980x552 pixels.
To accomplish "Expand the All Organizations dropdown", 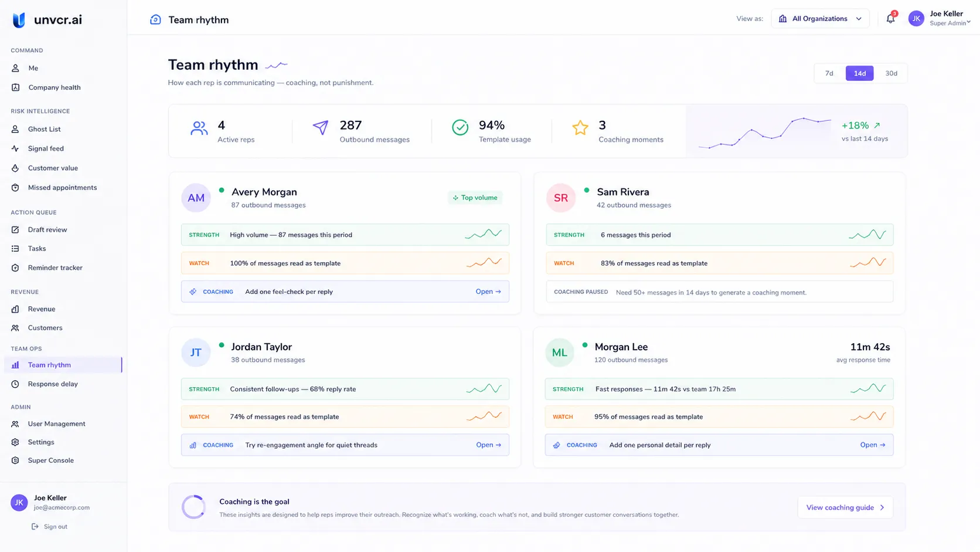I will point(820,19).
